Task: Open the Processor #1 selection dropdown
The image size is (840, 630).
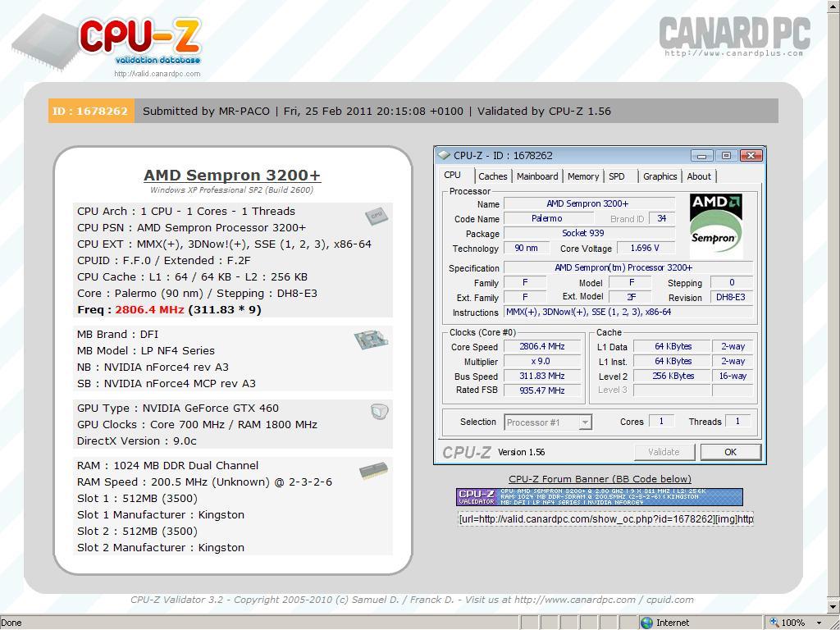Action: (585, 422)
